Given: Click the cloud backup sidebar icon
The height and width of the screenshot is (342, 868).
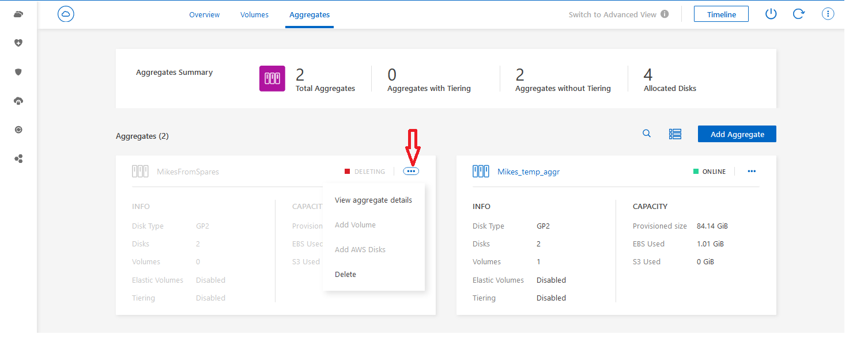Looking at the screenshot, I should tap(18, 100).
